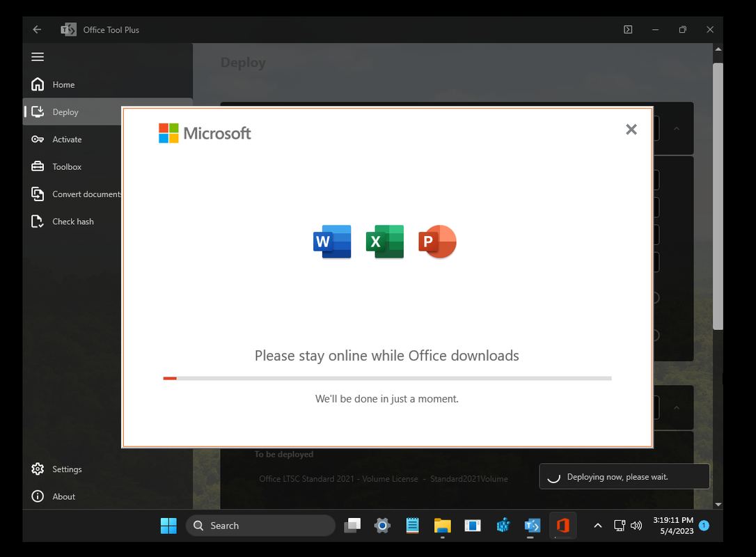Click the Office Tool Plus taskbar icon
Screen dimensions: 756x557
coord(533,526)
